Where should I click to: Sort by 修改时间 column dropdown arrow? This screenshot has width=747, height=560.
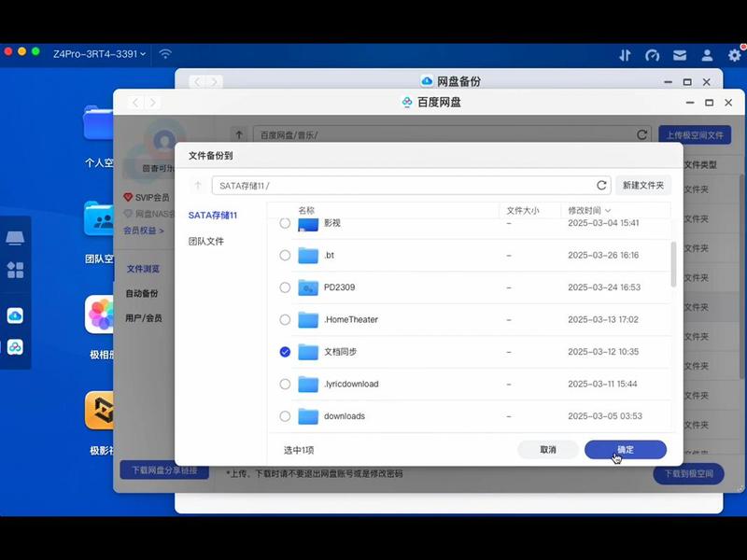pos(608,211)
